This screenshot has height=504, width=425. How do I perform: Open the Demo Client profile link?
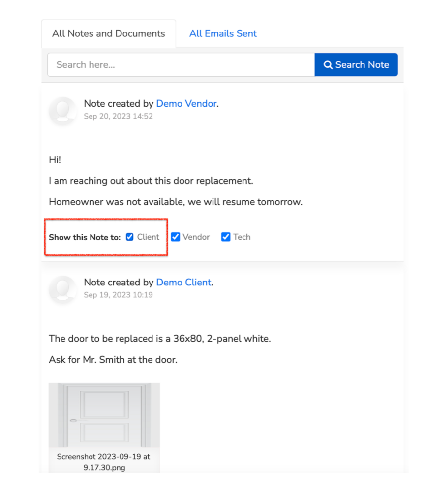click(184, 283)
